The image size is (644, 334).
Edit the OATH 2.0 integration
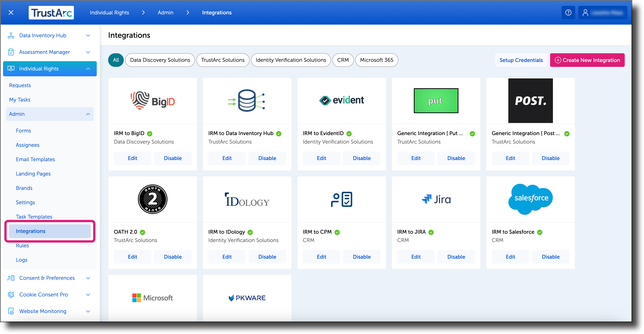point(132,257)
